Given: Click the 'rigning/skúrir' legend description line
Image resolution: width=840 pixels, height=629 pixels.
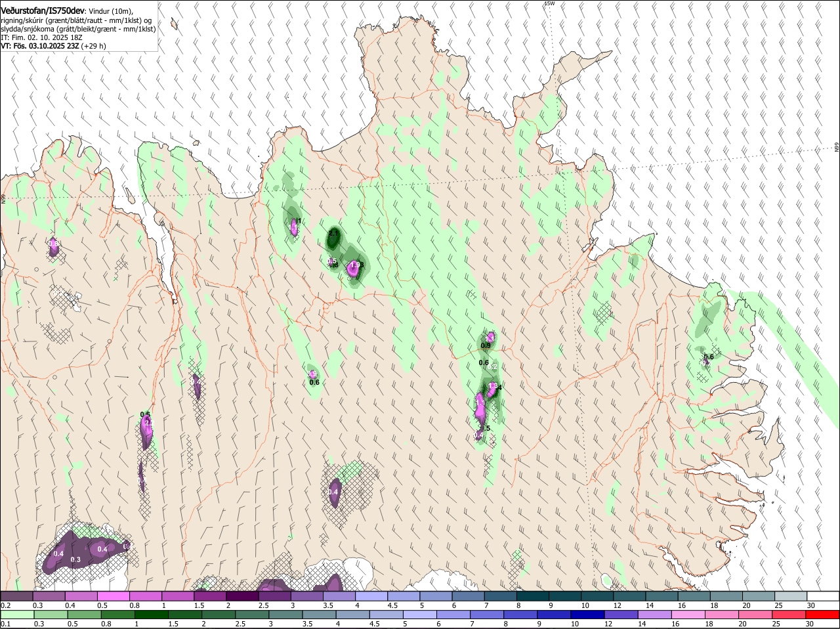Looking at the screenshot, I should (76, 20).
